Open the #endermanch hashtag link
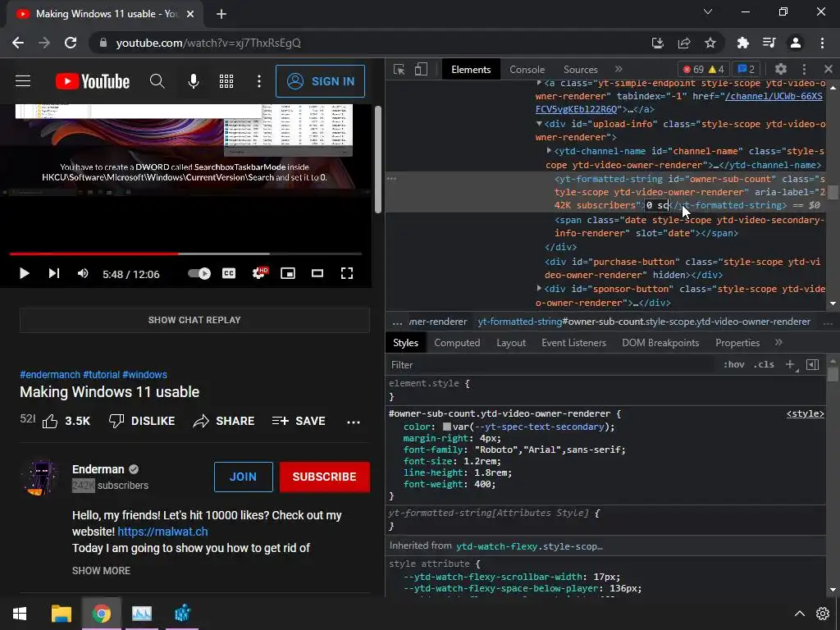 click(50, 374)
